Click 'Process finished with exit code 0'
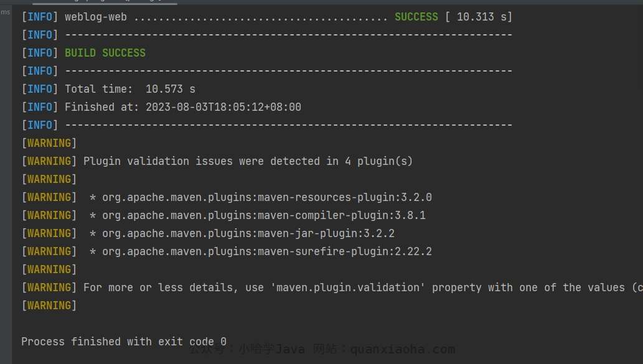 click(x=124, y=342)
